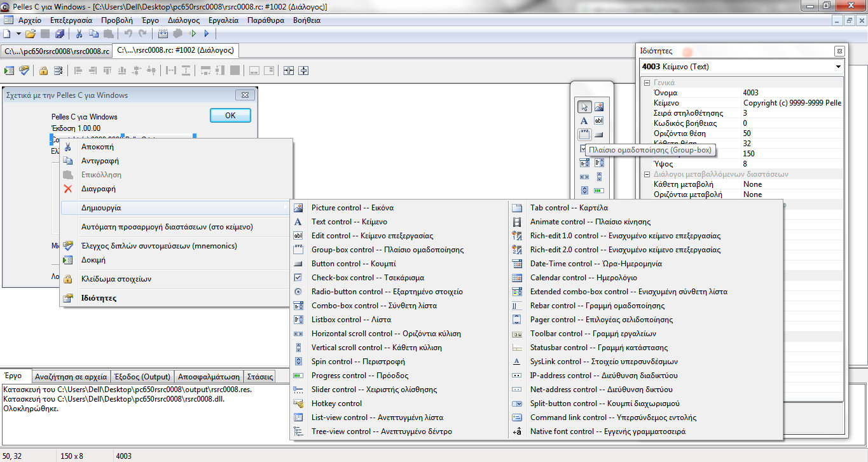868x462 pixels.
Task: Click the Open folder toolbar icon
Action: click(31, 34)
